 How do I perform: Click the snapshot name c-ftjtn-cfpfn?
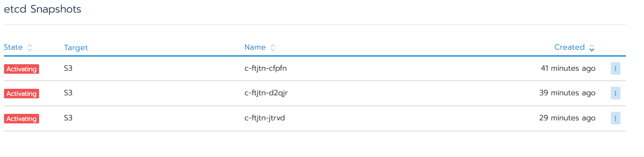265,68
